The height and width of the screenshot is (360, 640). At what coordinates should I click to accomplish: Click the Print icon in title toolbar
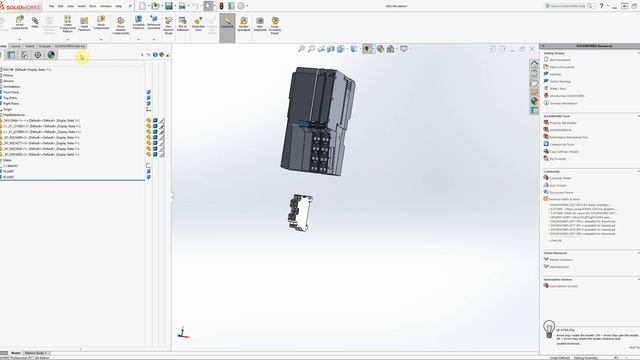[x=182, y=6]
